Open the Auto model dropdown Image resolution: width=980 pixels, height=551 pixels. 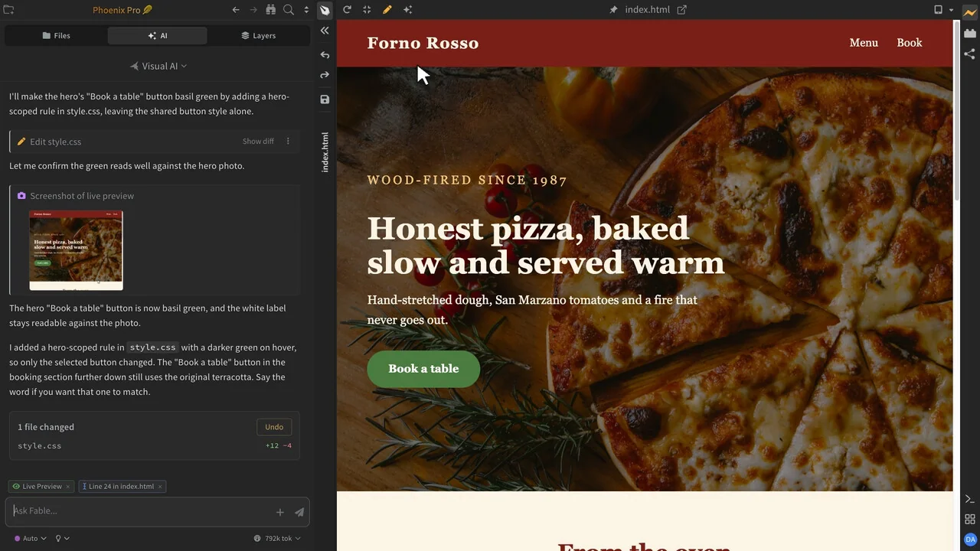30,539
